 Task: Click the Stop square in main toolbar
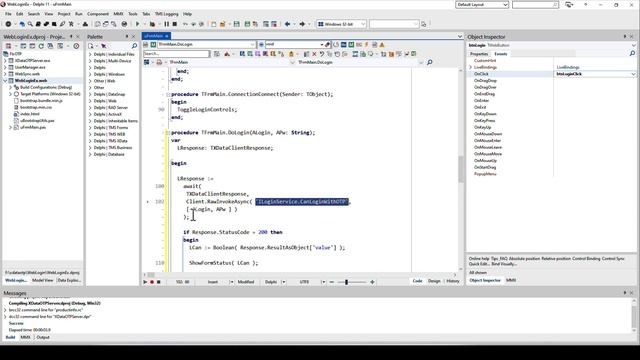(175, 24)
